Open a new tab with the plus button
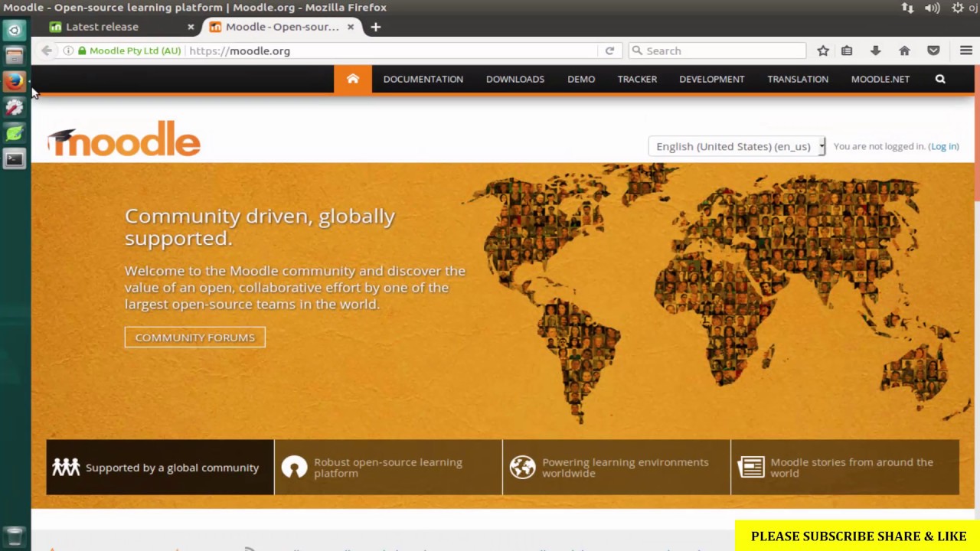Image resolution: width=980 pixels, height=551 pixels. pos(375,27)
